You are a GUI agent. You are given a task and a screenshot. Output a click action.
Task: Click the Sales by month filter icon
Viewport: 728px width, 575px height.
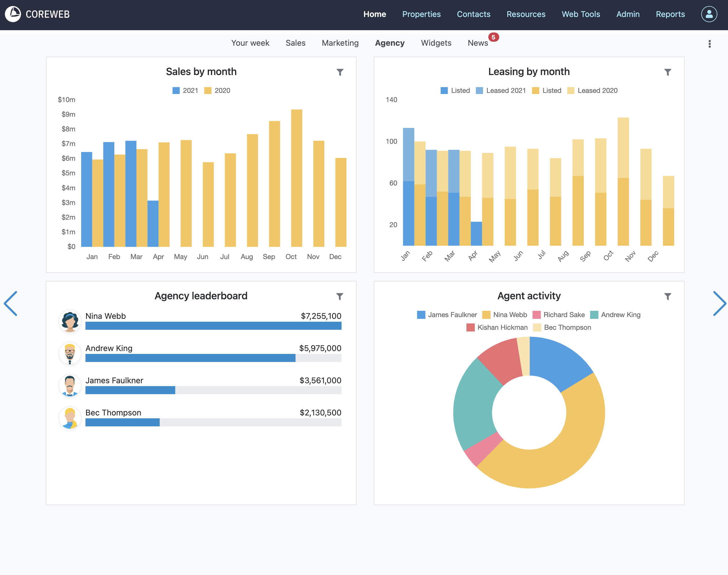(340, 72)
